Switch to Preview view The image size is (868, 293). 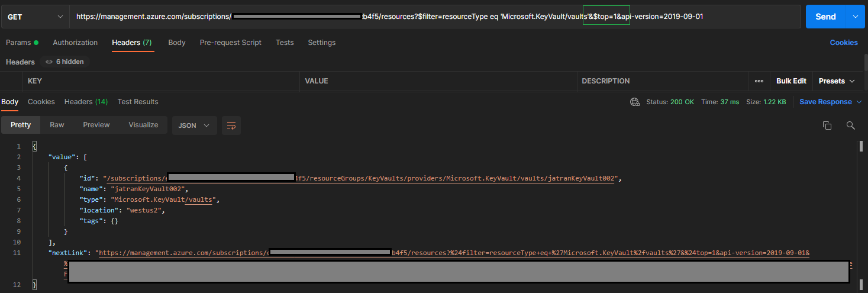96,125
